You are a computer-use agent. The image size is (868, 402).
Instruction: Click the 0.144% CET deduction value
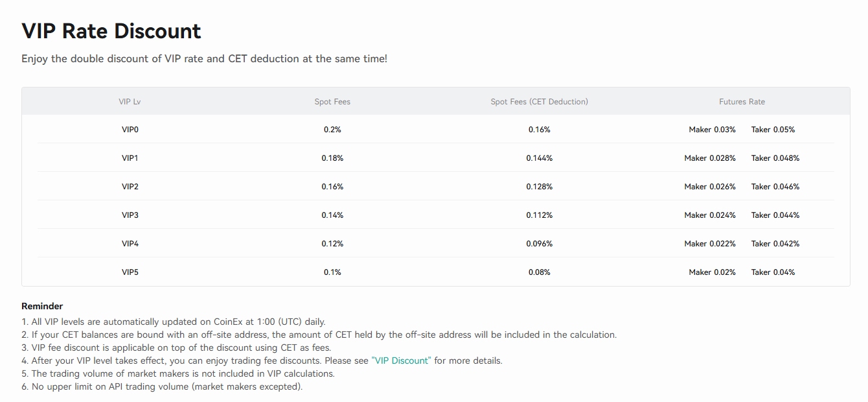(x=540, y=158)
